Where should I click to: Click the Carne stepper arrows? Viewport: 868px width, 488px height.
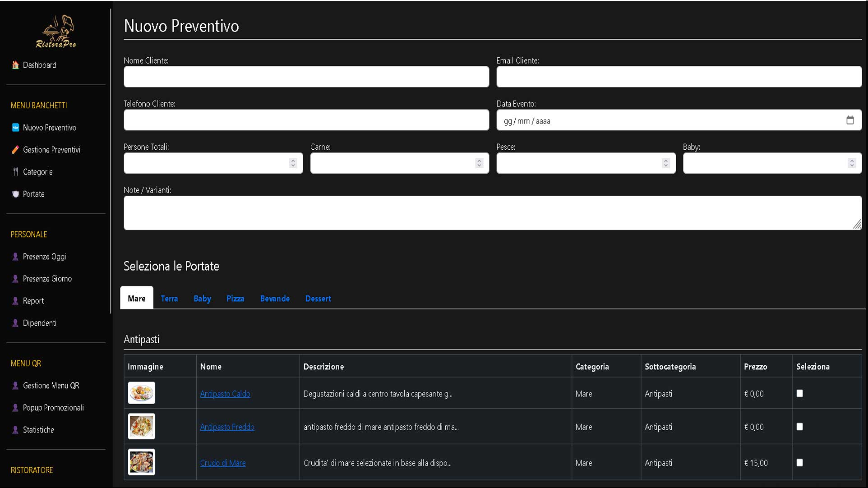point(479,163)
